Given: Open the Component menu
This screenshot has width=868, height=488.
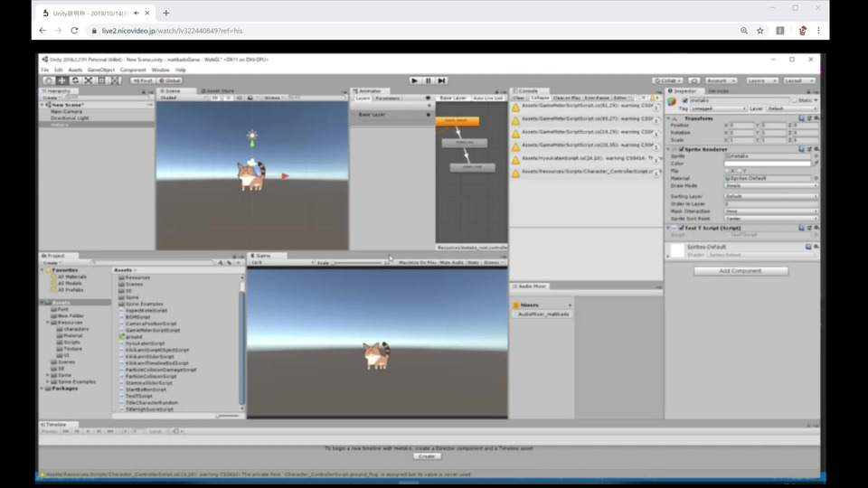Looking at the screenshot, I should click(133, 70).
